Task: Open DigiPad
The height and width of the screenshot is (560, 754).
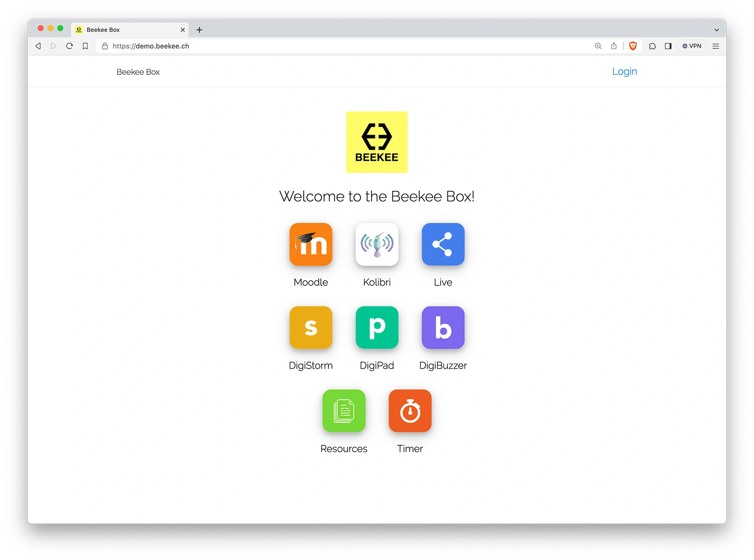Action: [x=377, y=328]
